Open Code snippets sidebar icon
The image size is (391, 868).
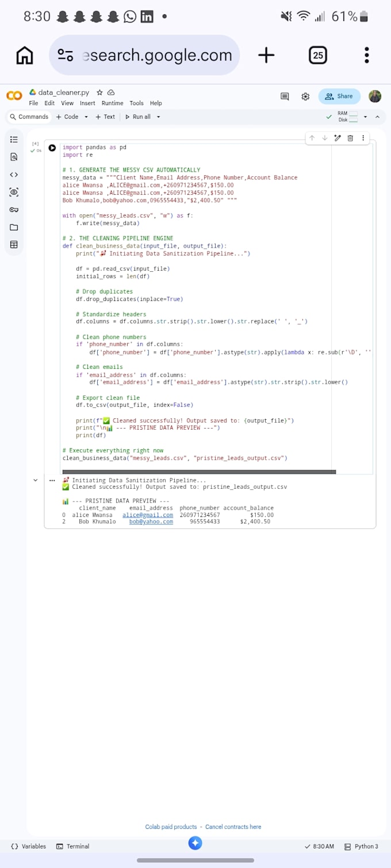14,175
